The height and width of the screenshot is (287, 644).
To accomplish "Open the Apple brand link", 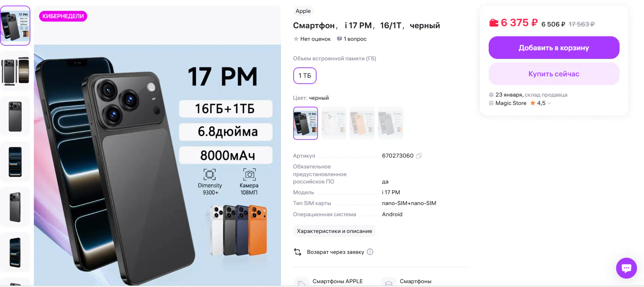I will click(x=303, y=11).
